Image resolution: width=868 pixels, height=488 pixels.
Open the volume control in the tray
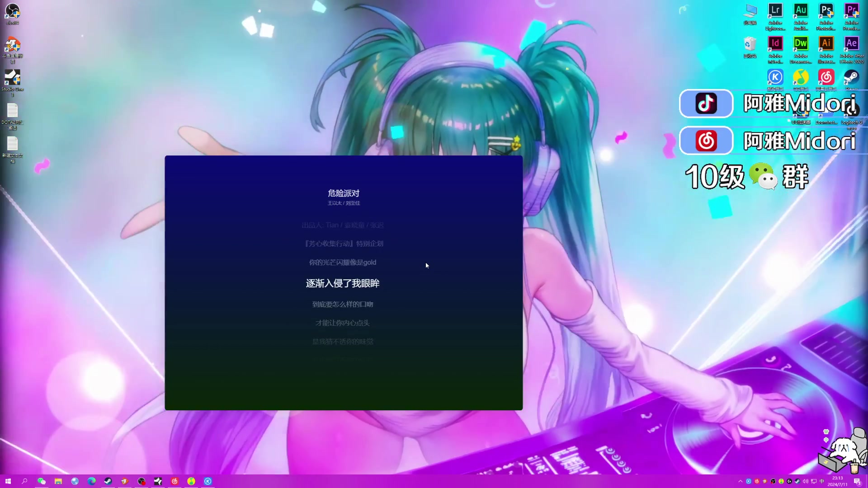[x=806, y=481]
